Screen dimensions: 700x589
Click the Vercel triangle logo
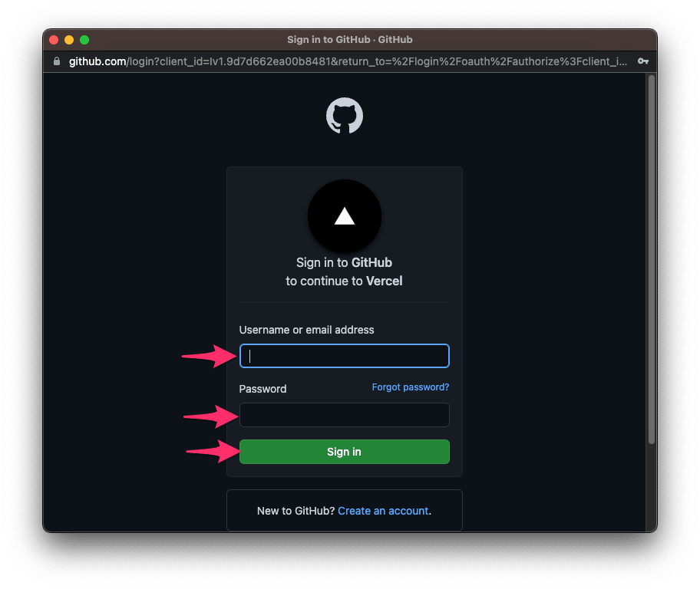click(344, 216)
